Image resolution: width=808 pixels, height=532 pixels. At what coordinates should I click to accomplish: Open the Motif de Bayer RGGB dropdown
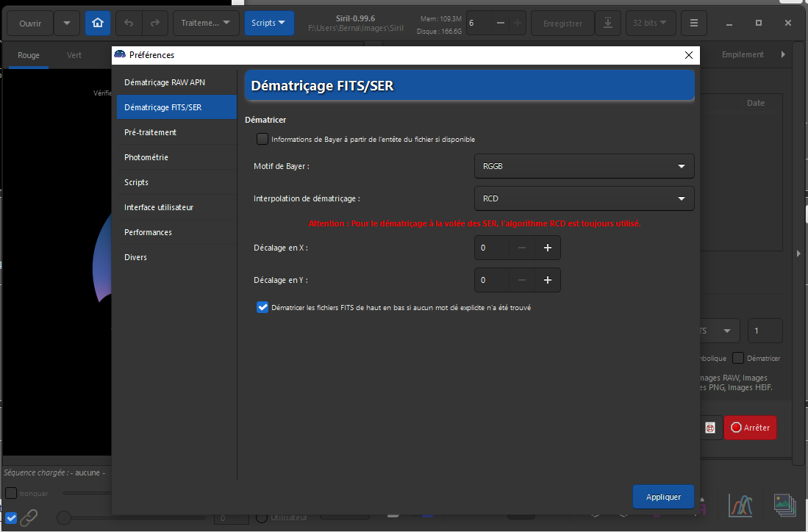[584, 166]
